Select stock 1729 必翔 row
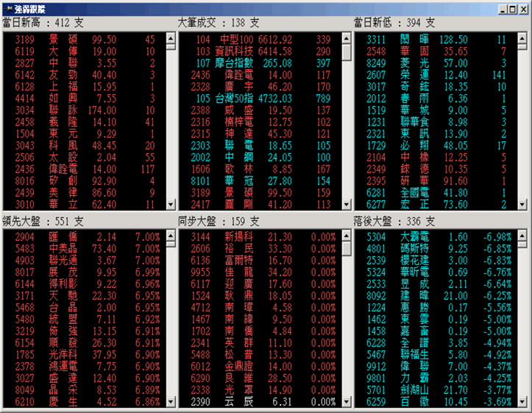 436,146
